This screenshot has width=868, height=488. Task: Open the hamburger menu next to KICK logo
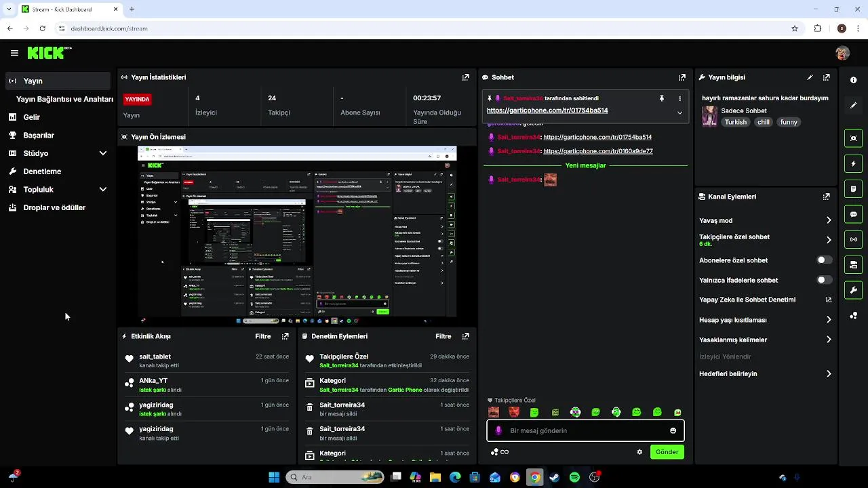coord(14,53)
